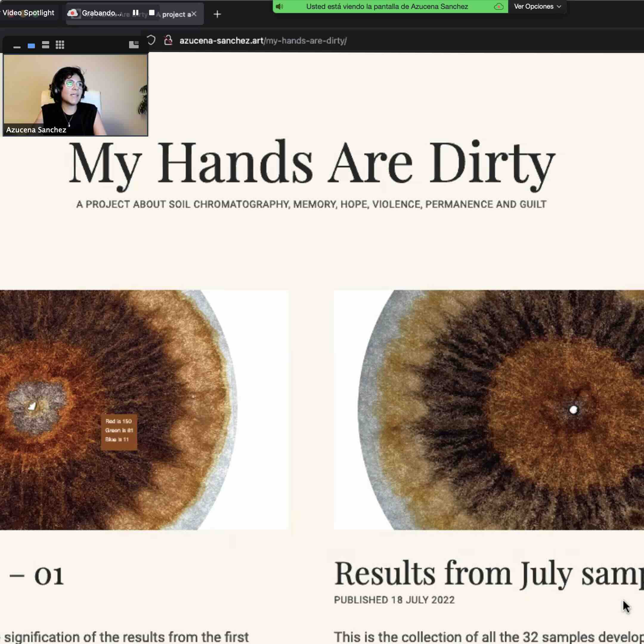Click the picture-in-picture layout icon

point(134,45)
